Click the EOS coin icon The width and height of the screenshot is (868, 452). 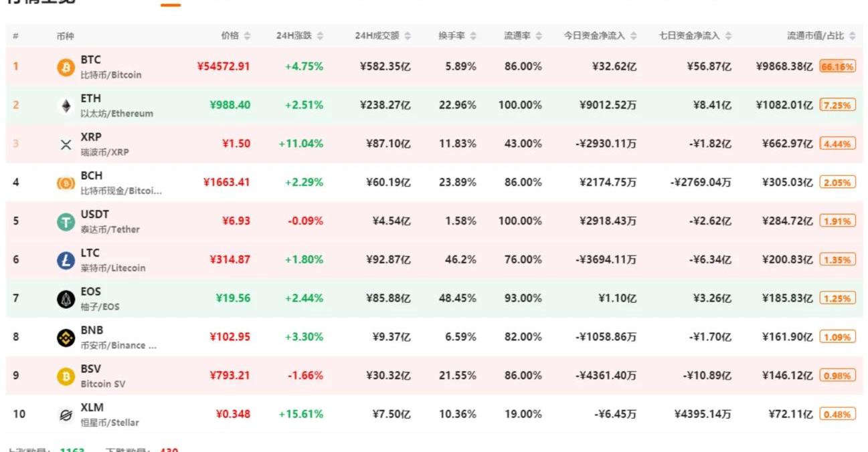tap(66, 300)
